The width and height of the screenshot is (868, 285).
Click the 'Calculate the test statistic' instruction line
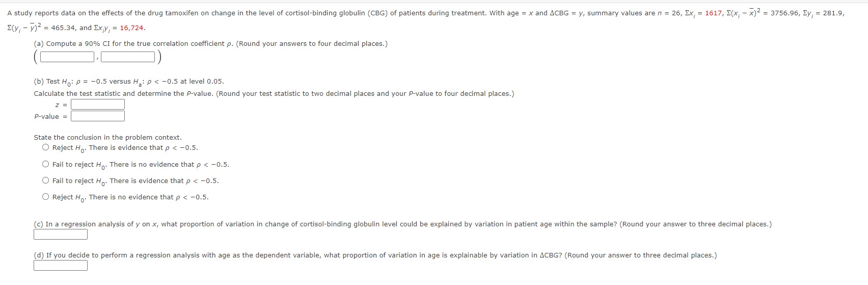point(274,94)
